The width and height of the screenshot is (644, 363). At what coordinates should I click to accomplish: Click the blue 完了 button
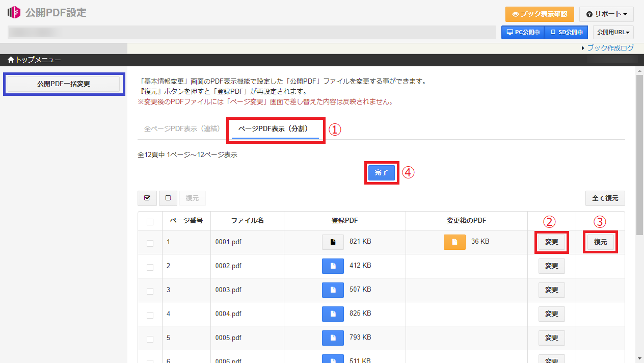[381, 173]
